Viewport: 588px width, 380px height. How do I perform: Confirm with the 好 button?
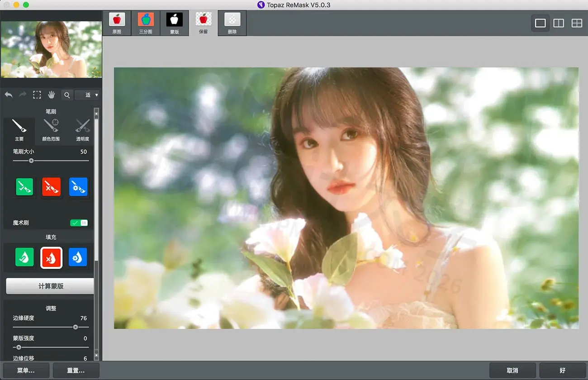(563, 370)
